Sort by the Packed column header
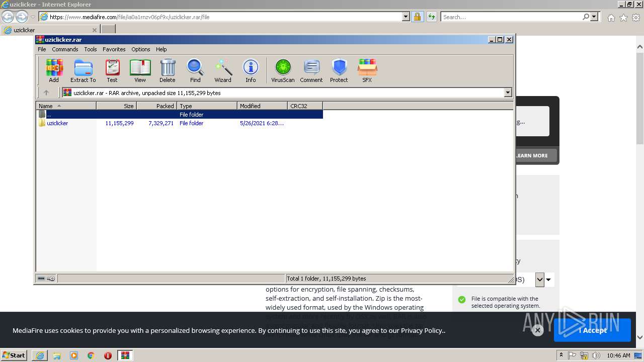This screenshot has width=644, height=362. click(x=156, y=106)
